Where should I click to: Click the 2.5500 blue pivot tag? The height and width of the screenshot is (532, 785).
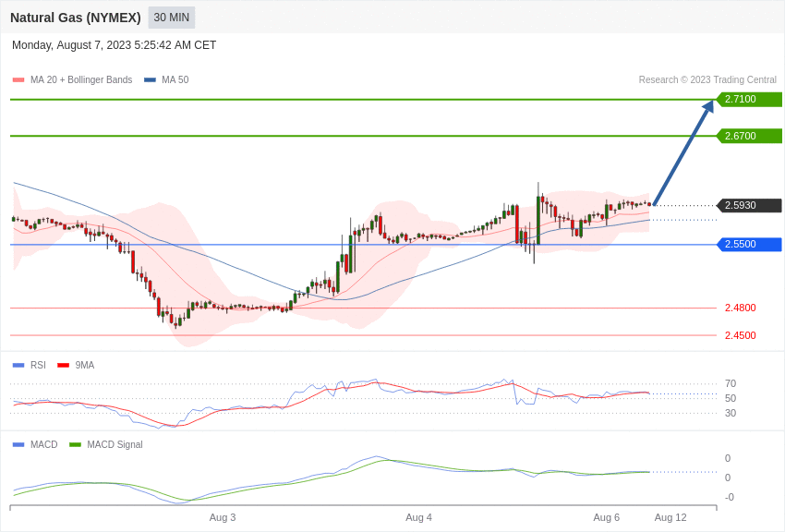[750, 244]
